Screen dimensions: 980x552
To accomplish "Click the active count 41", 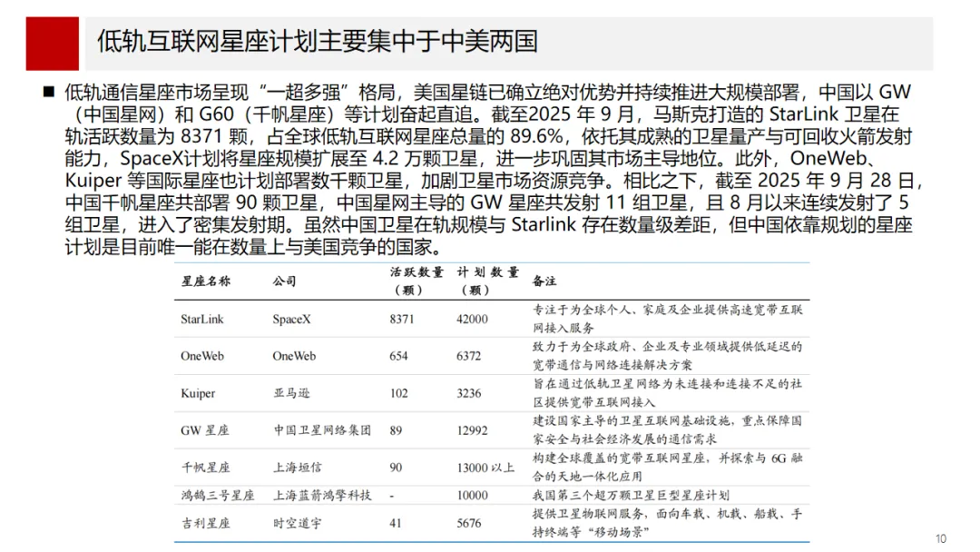I will (395, 523).
